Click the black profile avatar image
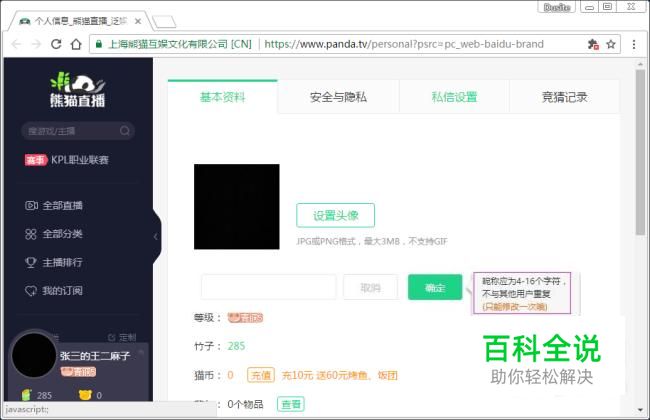 [237, 206]
